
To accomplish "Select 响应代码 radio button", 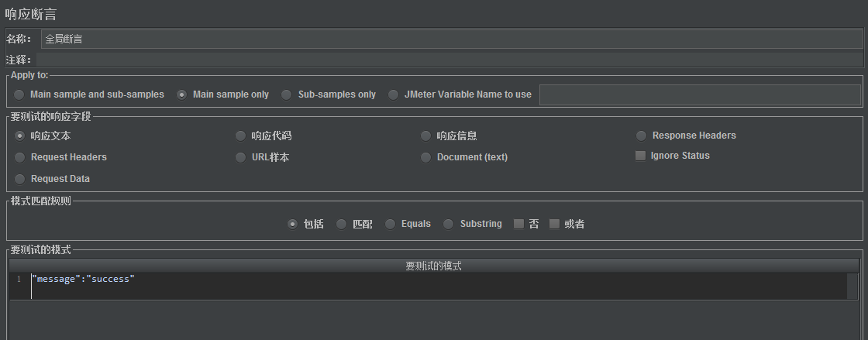I will click(x=241, y=136).
